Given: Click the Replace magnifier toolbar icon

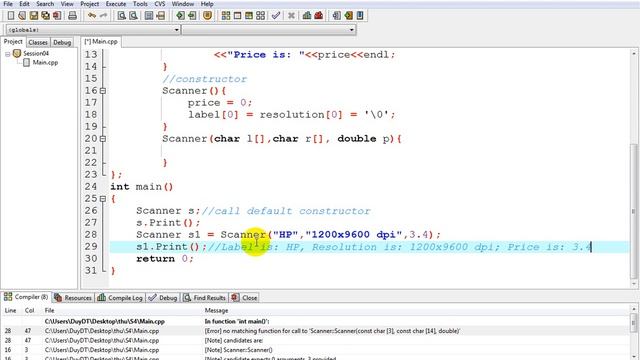Looking at the screenshot, I should tap(133, 16).
